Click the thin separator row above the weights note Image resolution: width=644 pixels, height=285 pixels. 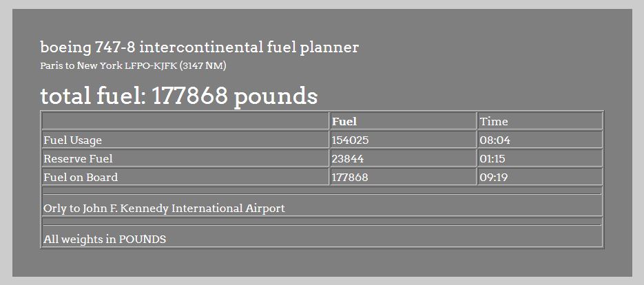[322, 222]
